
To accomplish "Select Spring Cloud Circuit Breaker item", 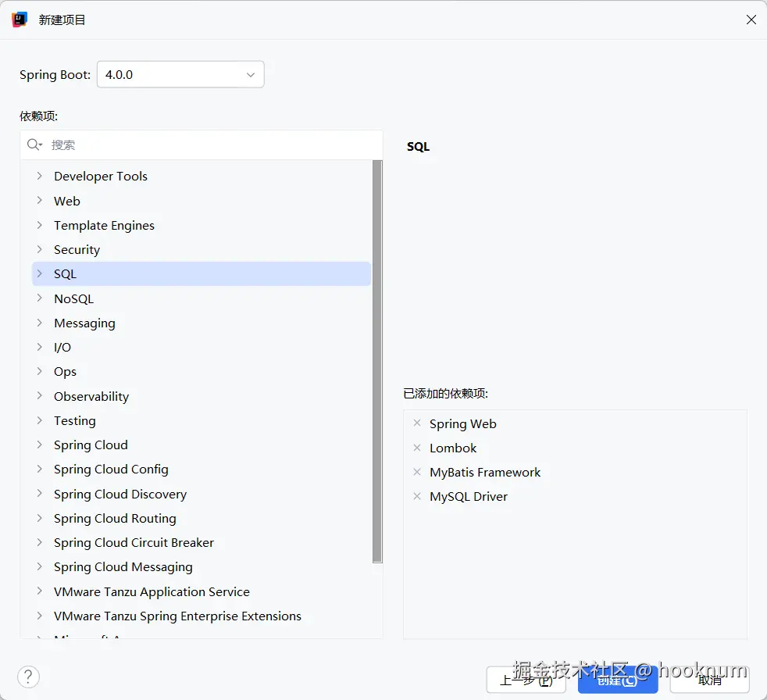I will coord(134,542).
